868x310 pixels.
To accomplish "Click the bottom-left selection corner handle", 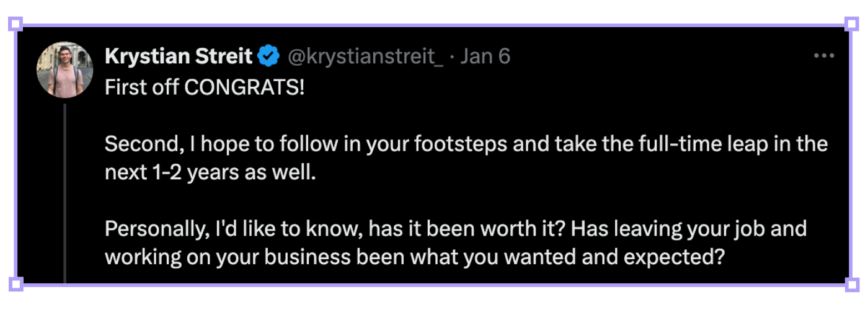I will (x=17, y=285).
